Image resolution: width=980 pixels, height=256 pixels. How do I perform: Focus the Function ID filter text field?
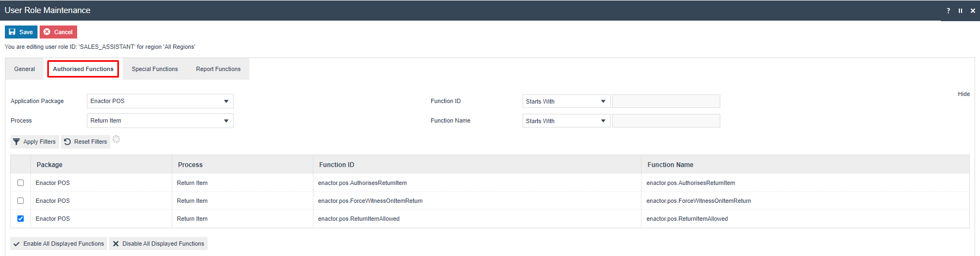666,101
